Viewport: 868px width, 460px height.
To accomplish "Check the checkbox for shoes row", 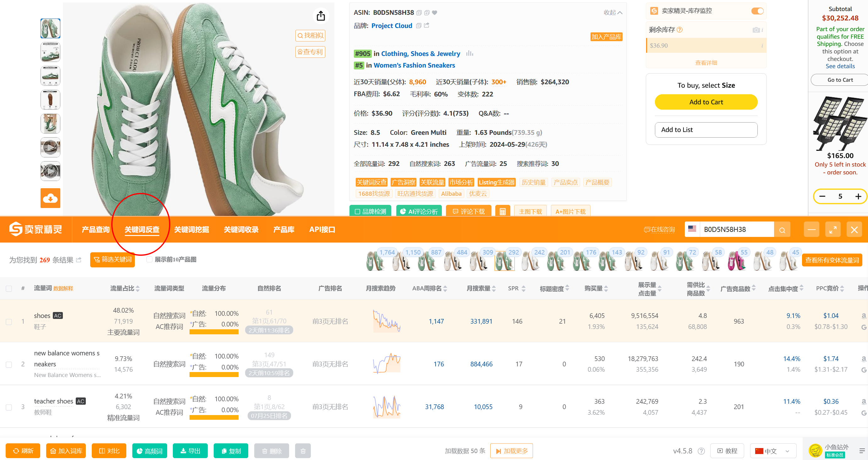I will point(9,322).
